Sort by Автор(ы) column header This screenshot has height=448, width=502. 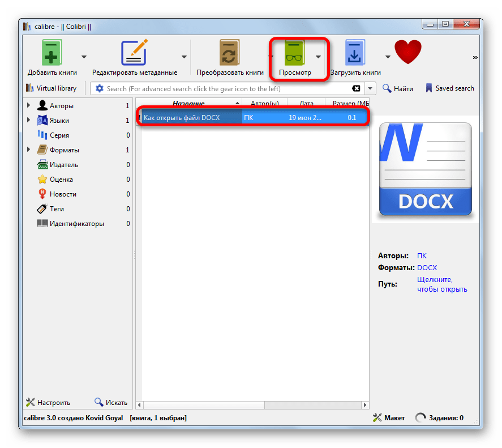(264, 103)
